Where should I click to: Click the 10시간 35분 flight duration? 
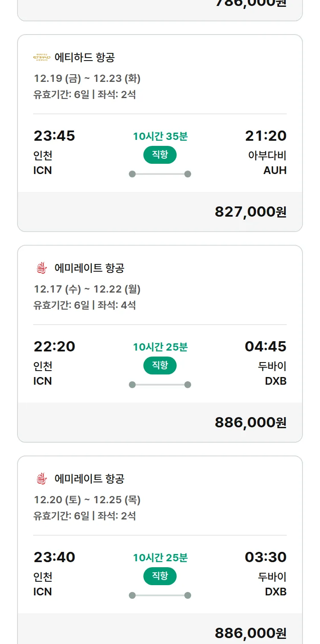(160, 136)
